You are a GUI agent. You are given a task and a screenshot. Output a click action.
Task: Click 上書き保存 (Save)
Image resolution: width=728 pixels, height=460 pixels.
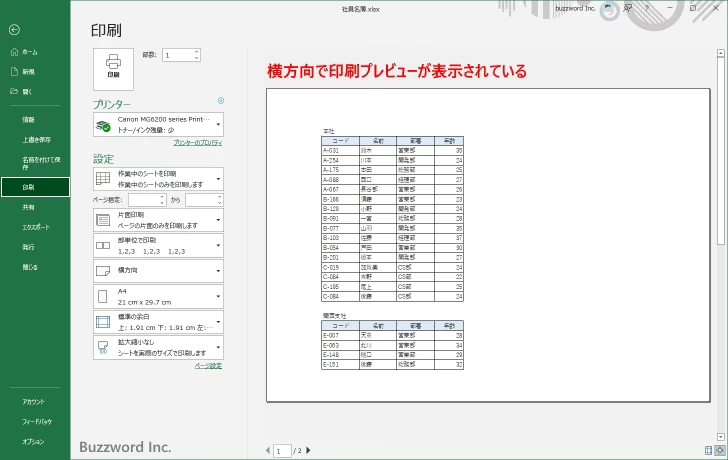pyautogui.click(x=35, y=140)
